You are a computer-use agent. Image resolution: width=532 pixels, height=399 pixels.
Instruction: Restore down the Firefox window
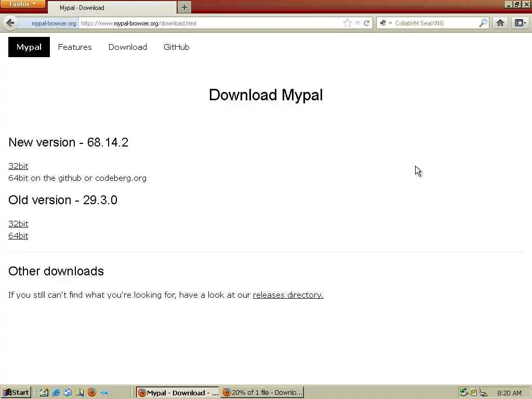click(x=517, y=4)
